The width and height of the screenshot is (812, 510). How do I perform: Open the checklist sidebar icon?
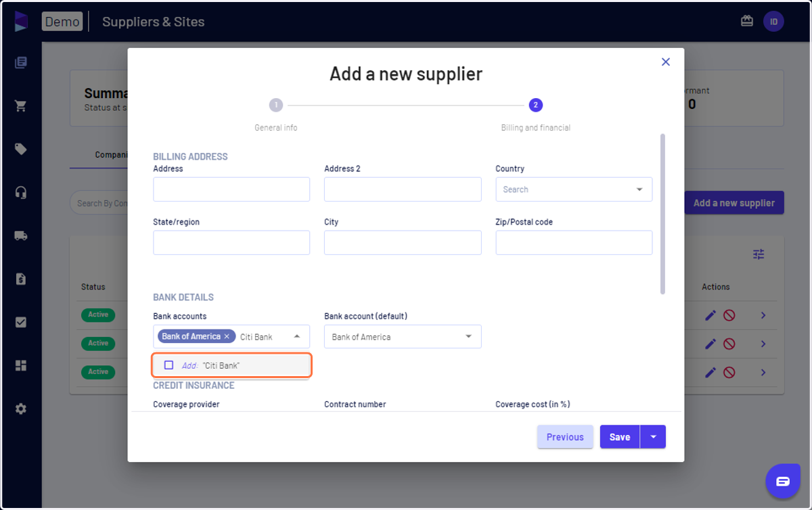21,323
